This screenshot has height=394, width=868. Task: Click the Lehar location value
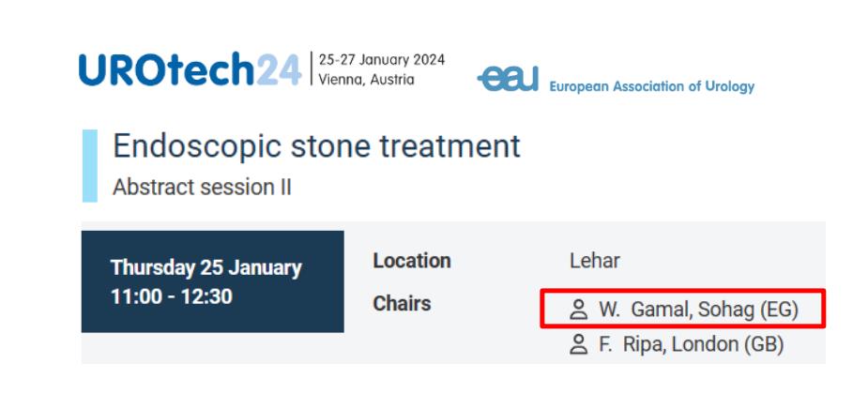pos(594,261)
